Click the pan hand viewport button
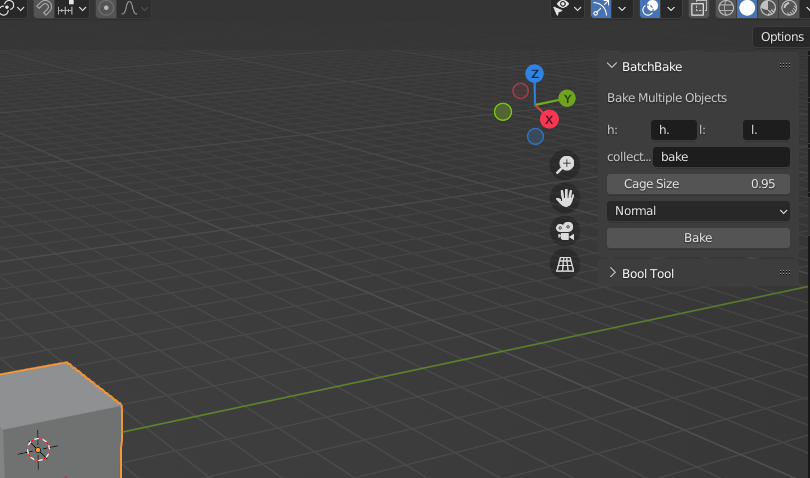Viewport: 810px width, 478px height. coord(565,198)
